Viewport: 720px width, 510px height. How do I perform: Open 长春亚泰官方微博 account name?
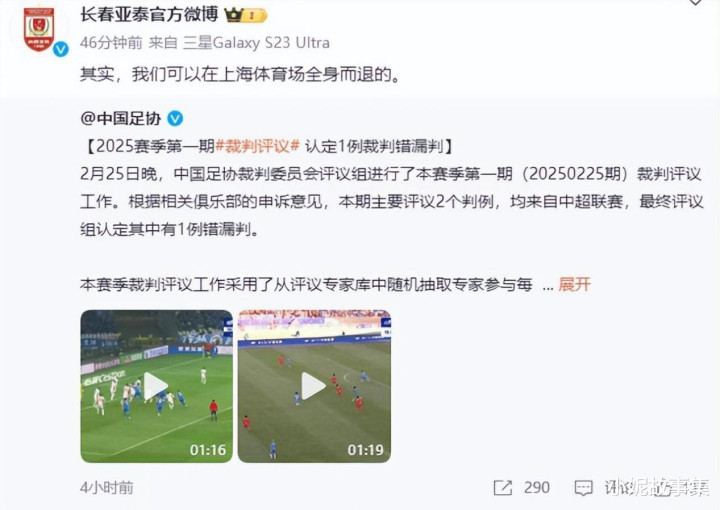[x=149, y=15]
